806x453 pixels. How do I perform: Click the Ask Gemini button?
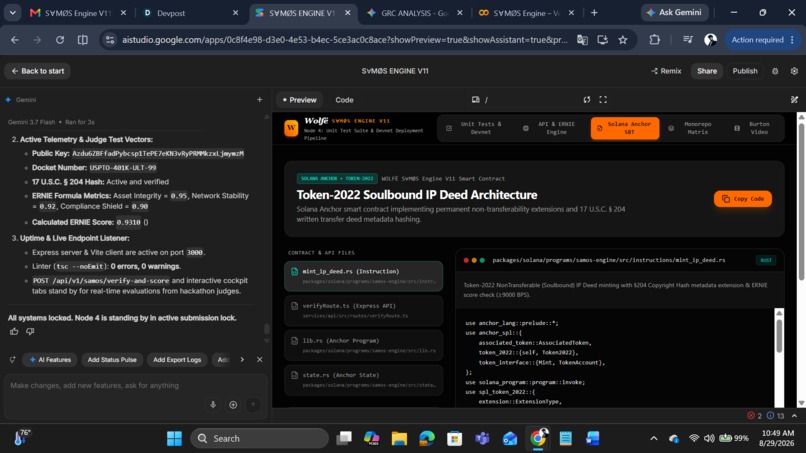coord(674,12)
